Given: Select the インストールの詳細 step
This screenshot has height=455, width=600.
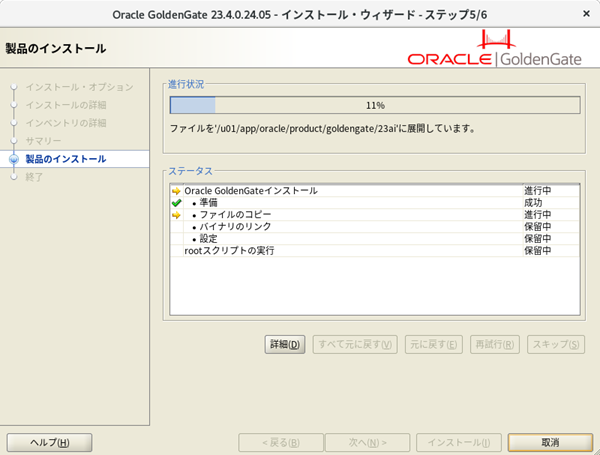Looking at the screenshot, I should click(66, 105).
